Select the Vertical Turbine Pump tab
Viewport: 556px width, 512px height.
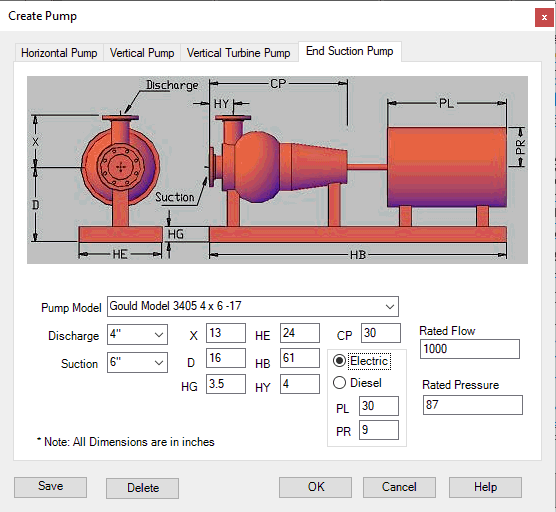239,53
